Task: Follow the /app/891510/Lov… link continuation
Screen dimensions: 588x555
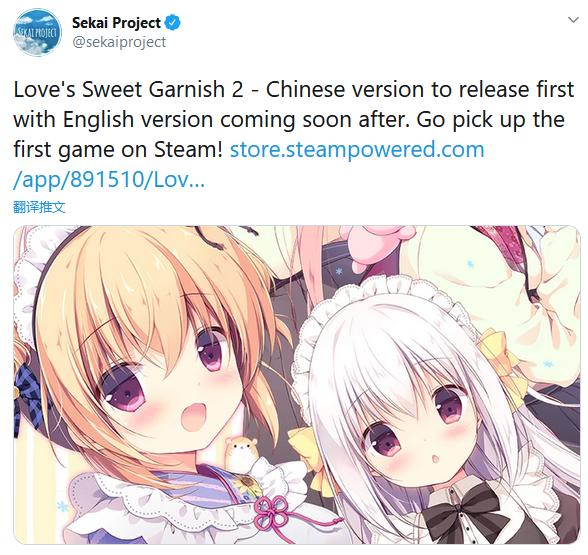Action: pos(109,179)
